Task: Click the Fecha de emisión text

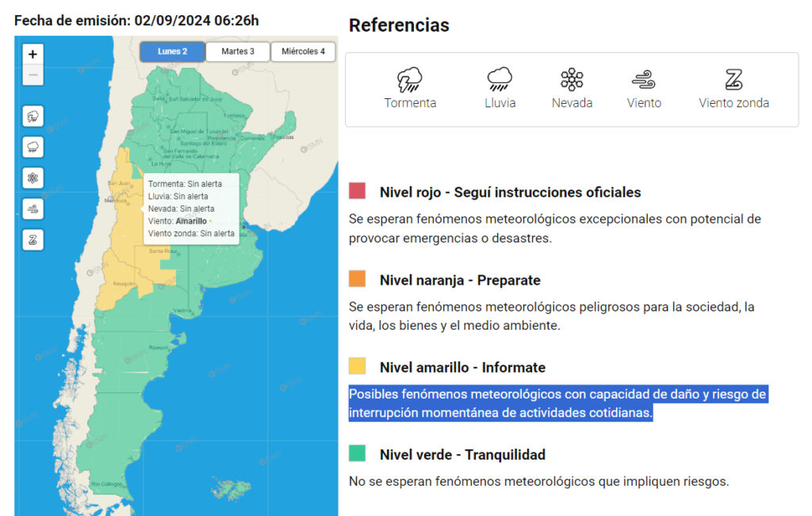Action: tap(136, 21)
